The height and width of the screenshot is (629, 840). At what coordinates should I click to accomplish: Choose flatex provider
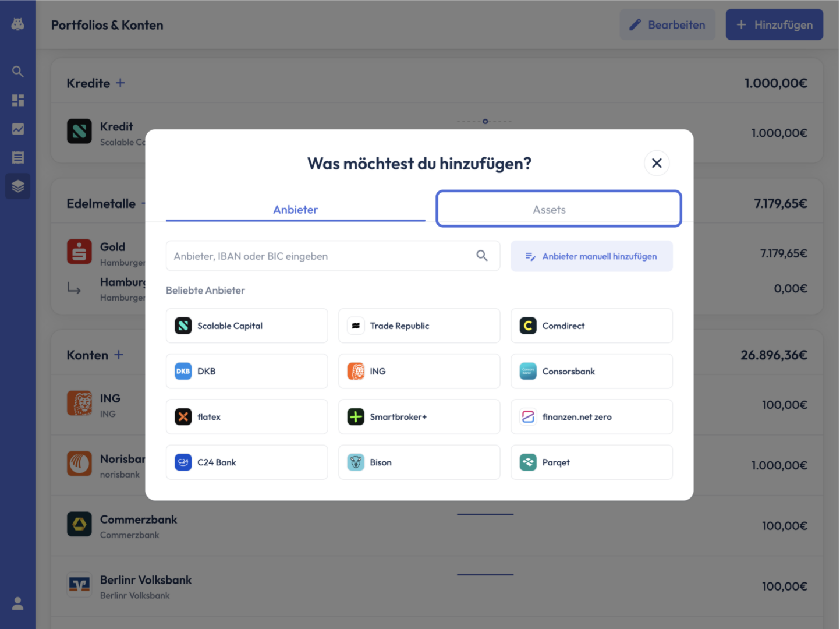point(247,416)
